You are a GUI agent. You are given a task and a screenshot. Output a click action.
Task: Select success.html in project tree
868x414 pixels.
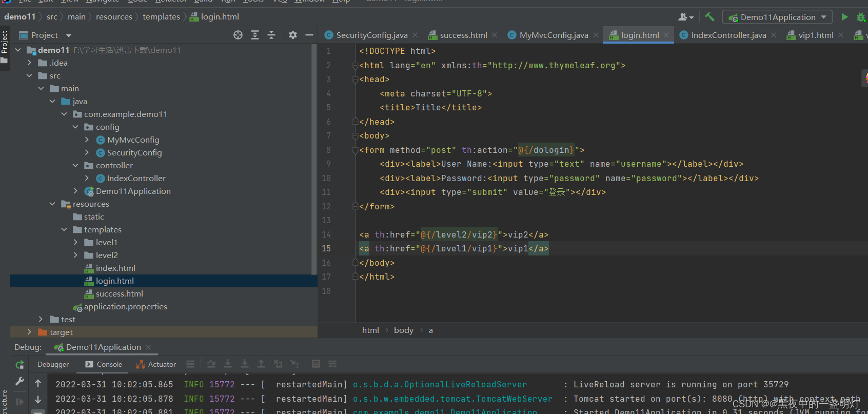(x=119, y=293)
